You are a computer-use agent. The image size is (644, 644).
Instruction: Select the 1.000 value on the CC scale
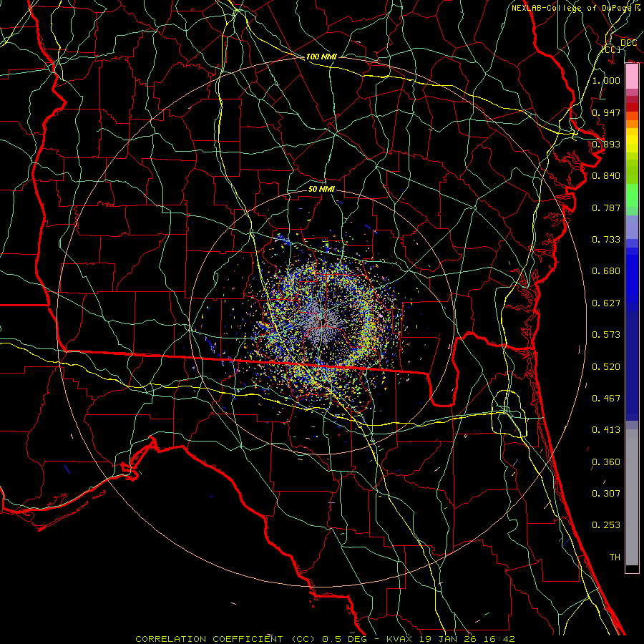click(606, 80)
